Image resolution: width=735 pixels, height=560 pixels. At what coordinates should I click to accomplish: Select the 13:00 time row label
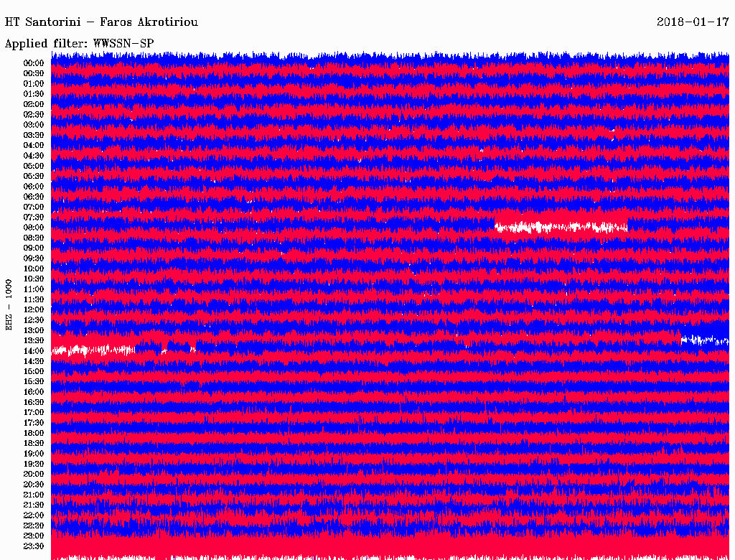[34, 331]
